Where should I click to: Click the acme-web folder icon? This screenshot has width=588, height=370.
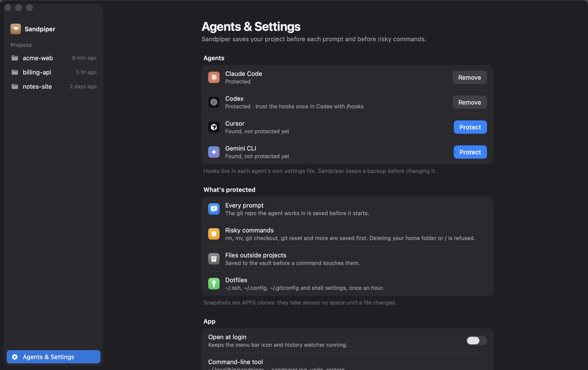point(15,58)
